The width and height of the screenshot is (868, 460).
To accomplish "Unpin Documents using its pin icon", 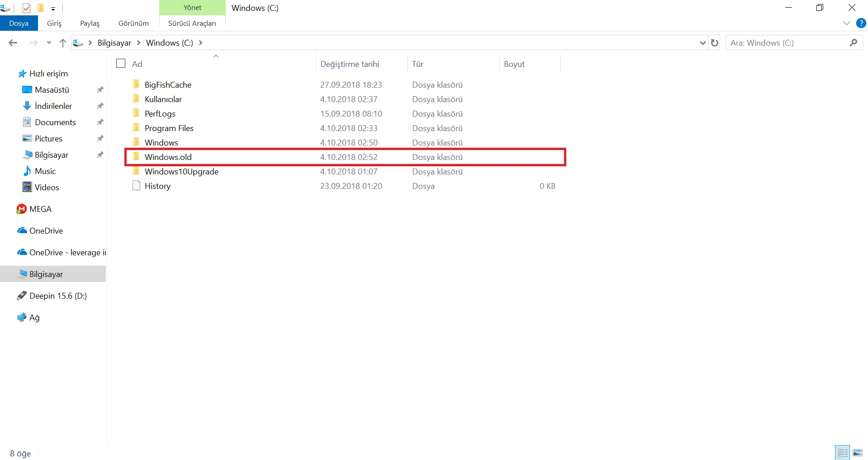I will 100,122.
